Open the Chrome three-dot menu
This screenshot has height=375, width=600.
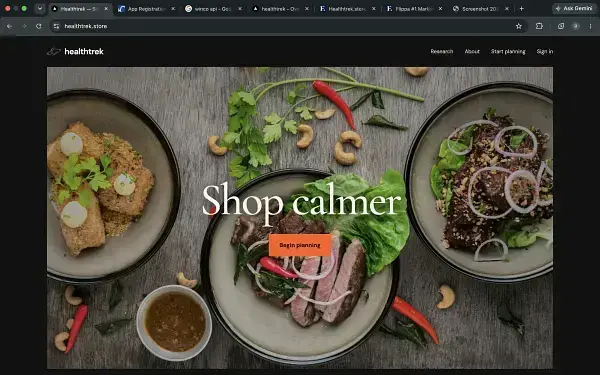click(590, 26)
